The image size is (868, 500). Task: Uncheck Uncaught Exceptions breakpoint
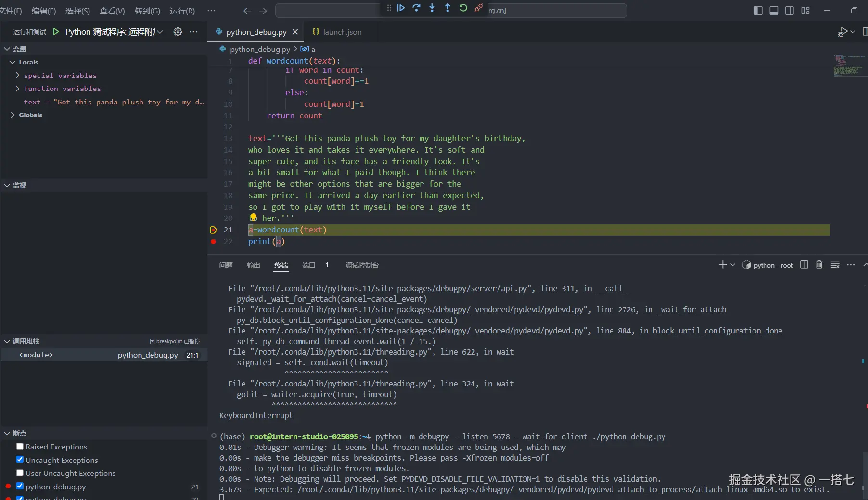(x=20, y=460)
